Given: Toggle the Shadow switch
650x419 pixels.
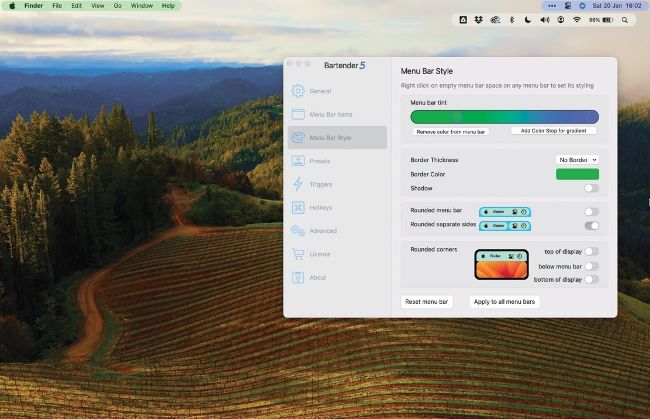Looking at the screenshot, I should (x=592, y=188).
